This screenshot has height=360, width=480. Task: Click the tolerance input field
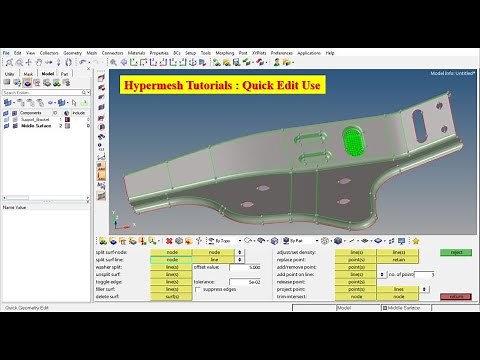click(x=245, y=282)
